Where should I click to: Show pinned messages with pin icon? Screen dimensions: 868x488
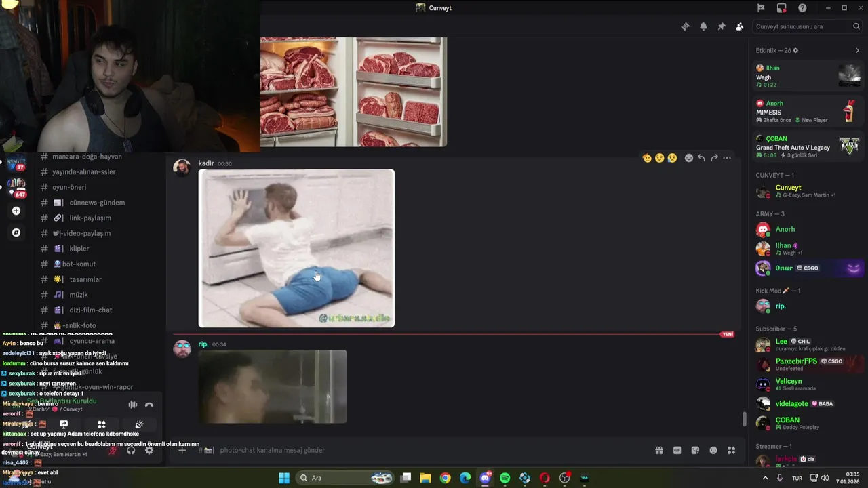pyautogui.click(x=722, y=26)
